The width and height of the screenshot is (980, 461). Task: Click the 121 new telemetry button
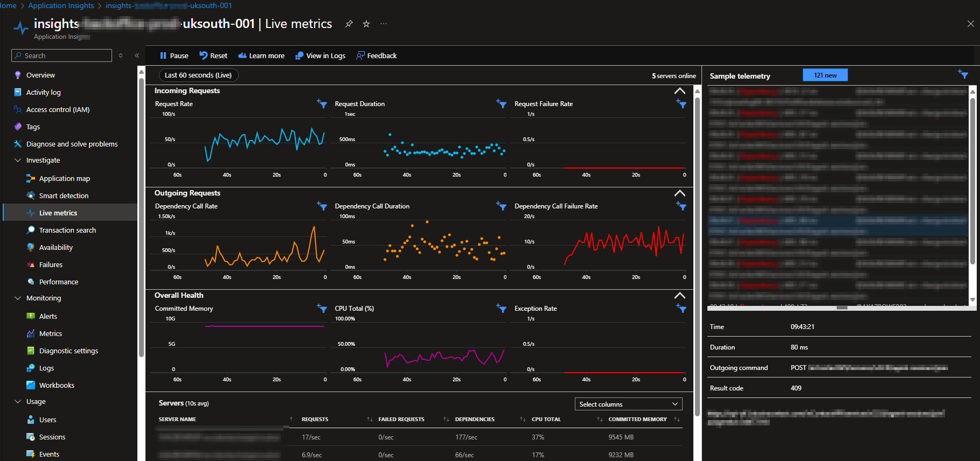coord(825,75)
